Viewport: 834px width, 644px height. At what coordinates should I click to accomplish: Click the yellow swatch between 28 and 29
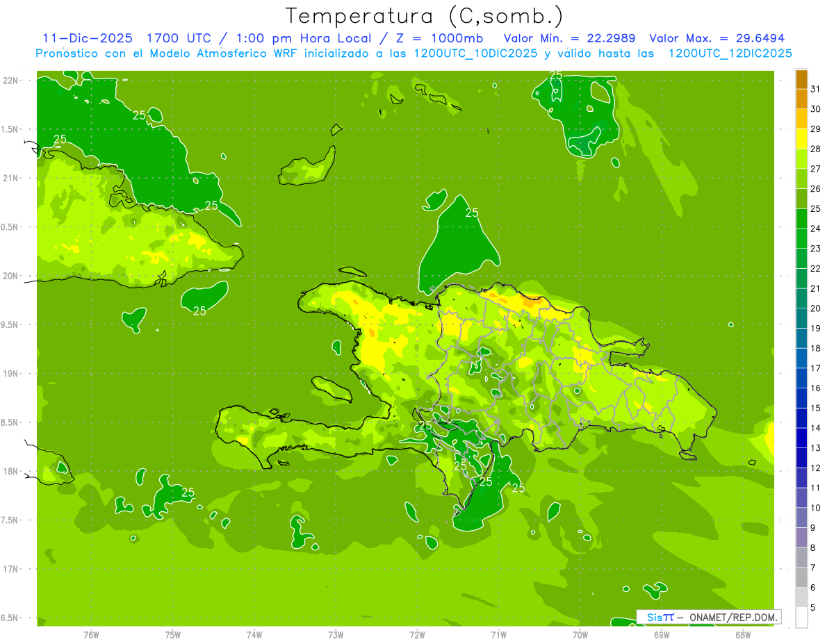pyautogui.click(x=801, y=139)
